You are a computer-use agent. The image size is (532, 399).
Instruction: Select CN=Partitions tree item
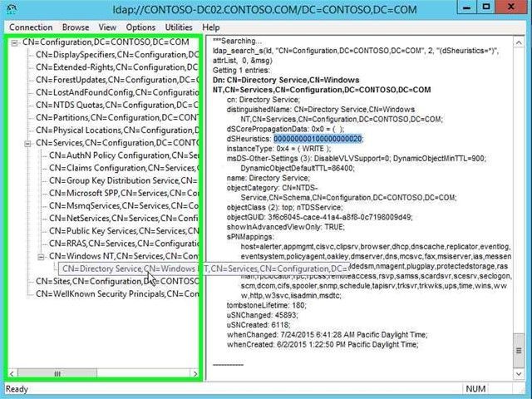coord(117,117)
